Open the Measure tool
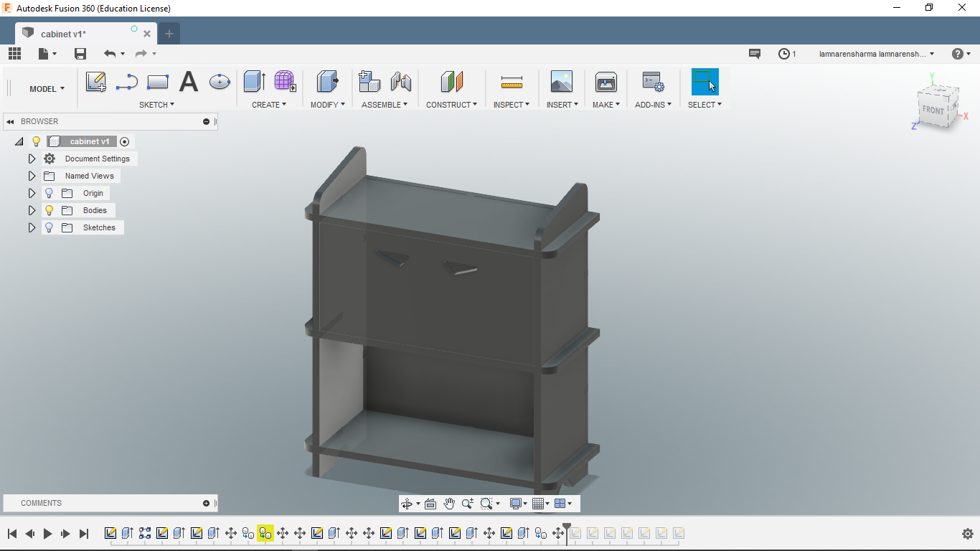Screen dimensions: 980x551 click(512, 83)
